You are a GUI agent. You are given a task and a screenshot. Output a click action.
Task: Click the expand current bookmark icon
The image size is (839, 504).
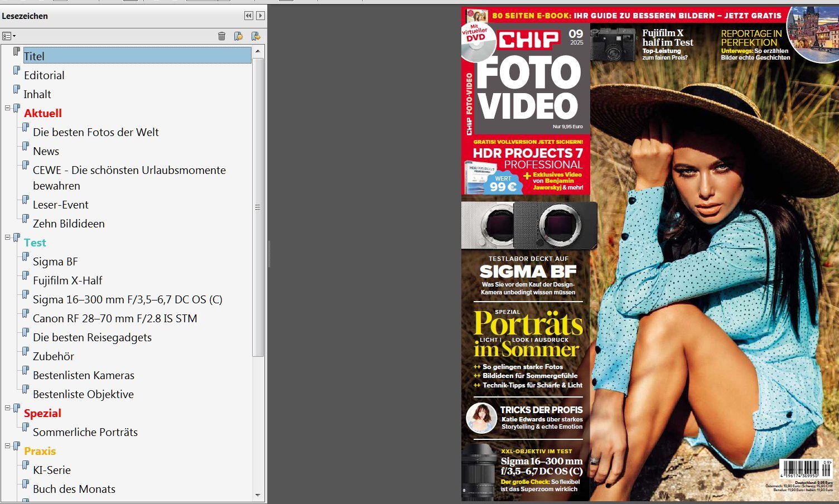coord(256,36)
